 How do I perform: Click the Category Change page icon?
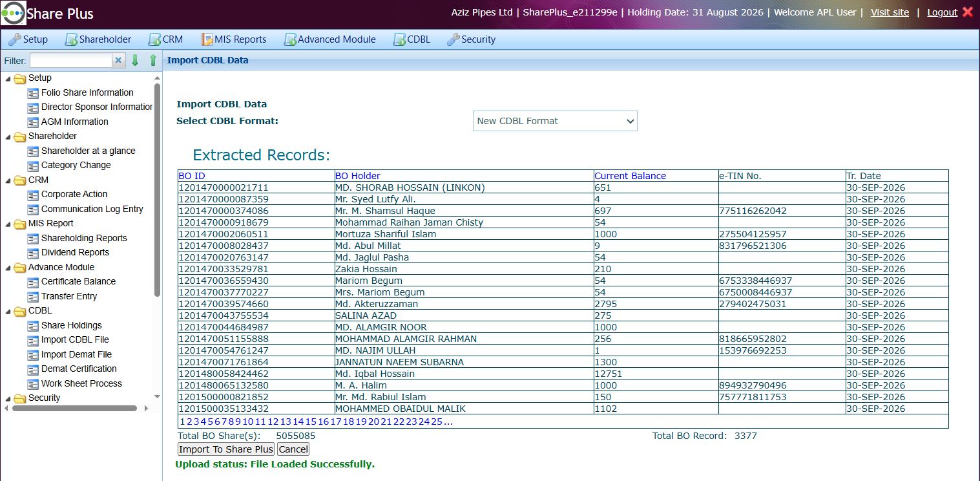(34, 166)
